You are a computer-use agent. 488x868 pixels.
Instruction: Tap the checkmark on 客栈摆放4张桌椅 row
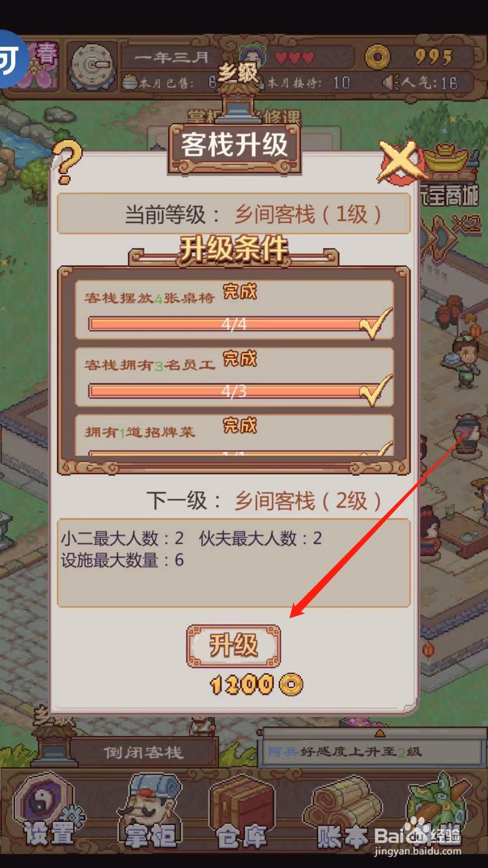[376, 323]
